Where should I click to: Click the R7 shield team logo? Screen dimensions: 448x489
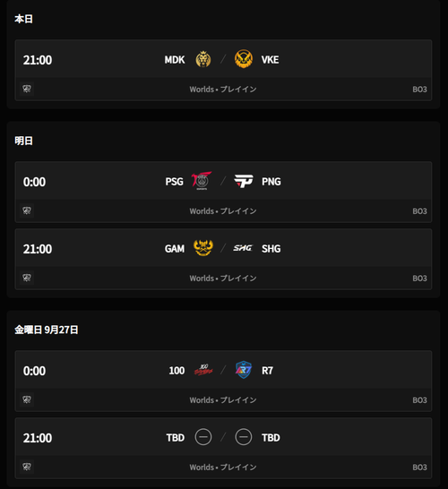[244, 370]
